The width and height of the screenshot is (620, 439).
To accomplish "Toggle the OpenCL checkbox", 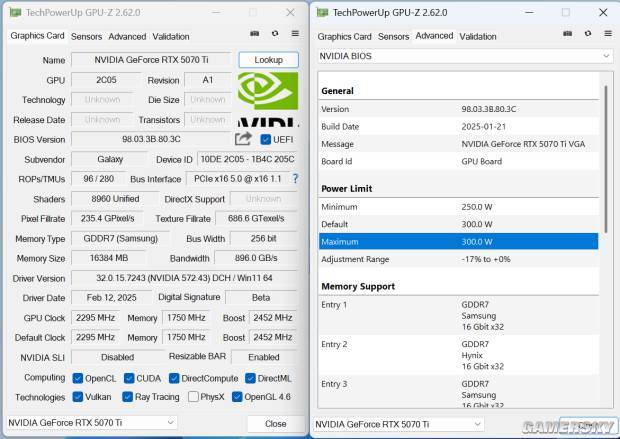I will coord(78,378).
